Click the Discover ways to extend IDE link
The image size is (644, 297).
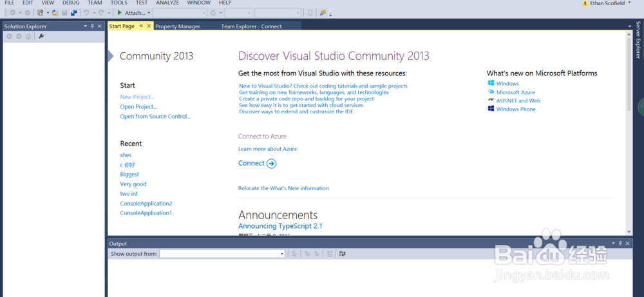[296, 111]
